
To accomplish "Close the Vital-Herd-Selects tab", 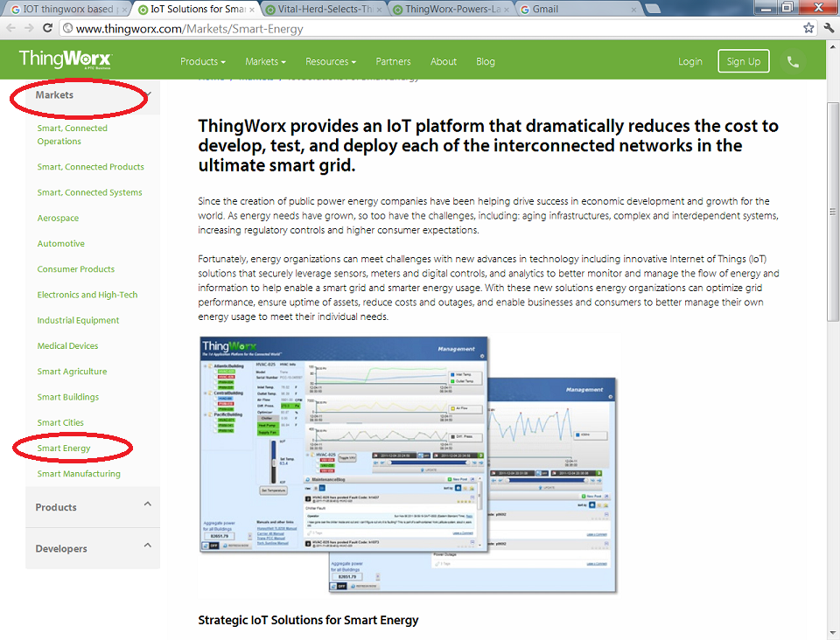I will 379,10.
